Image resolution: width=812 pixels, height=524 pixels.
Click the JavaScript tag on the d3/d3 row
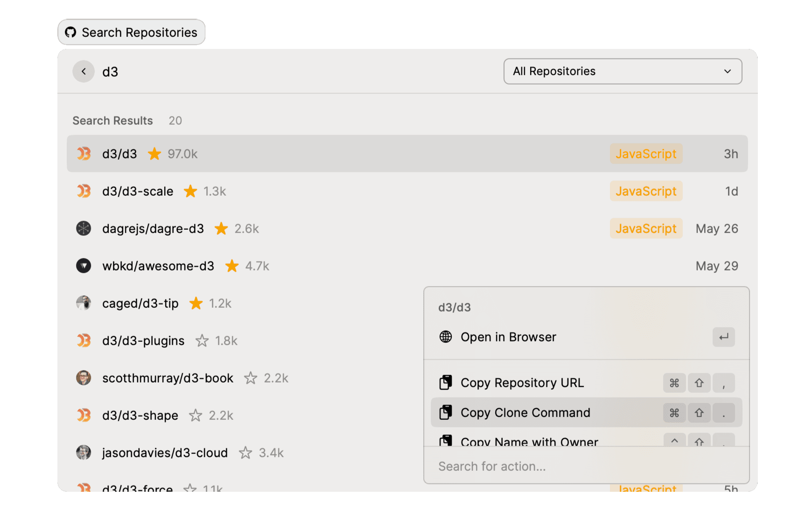(x=646, y=154)
